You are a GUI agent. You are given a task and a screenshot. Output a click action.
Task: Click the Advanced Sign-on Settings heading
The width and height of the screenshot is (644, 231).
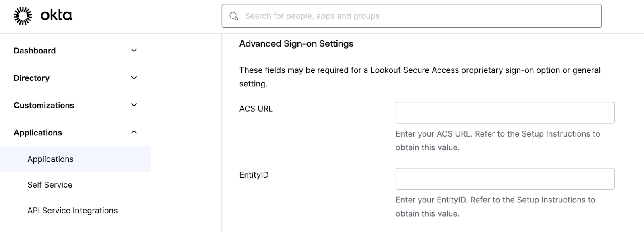pos(296,43)
